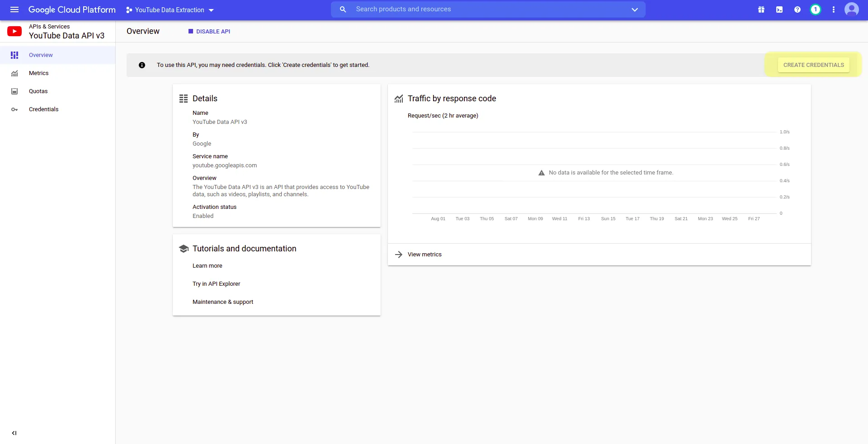Click the arrow icon beside View metrics
This screenshot has height=444, width=868.
(x=399, y=255)
